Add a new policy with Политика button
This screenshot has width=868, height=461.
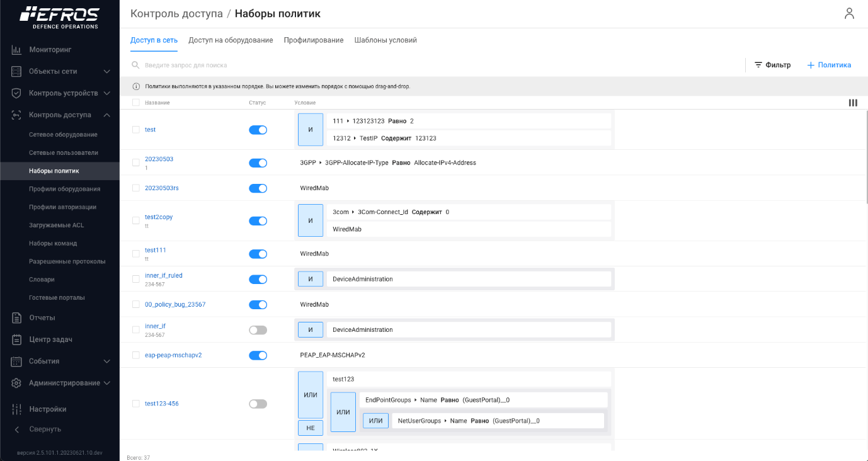829,65
